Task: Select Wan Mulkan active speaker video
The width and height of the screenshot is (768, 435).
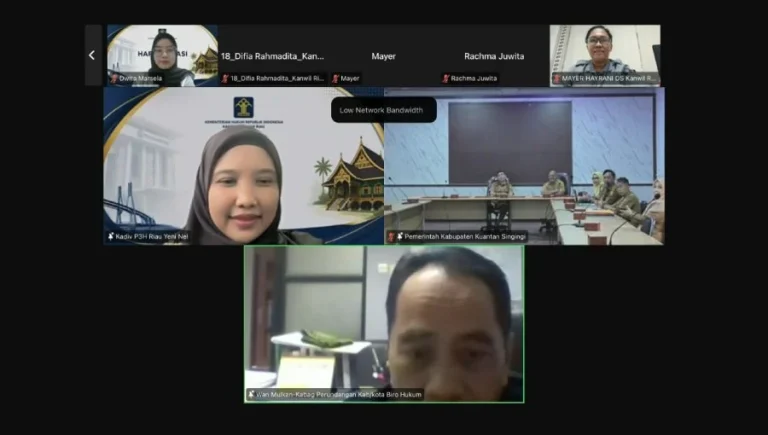Action: point(384,324)
